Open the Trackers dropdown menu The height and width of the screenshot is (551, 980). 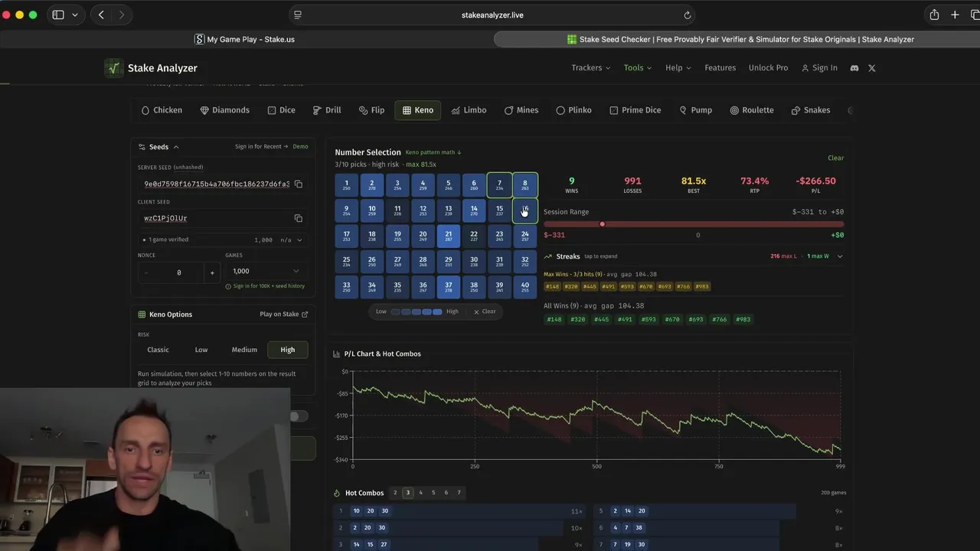click(x=591, y=68)
